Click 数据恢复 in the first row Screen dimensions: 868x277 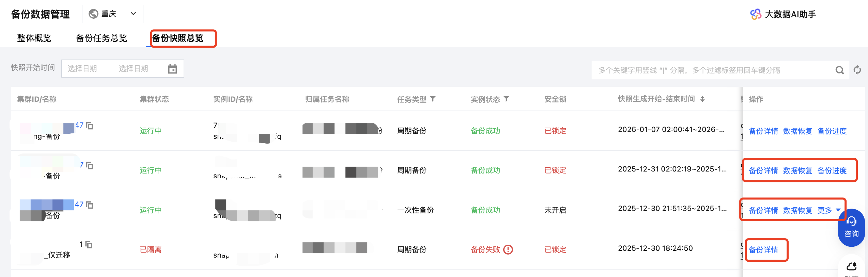[797, 131]
